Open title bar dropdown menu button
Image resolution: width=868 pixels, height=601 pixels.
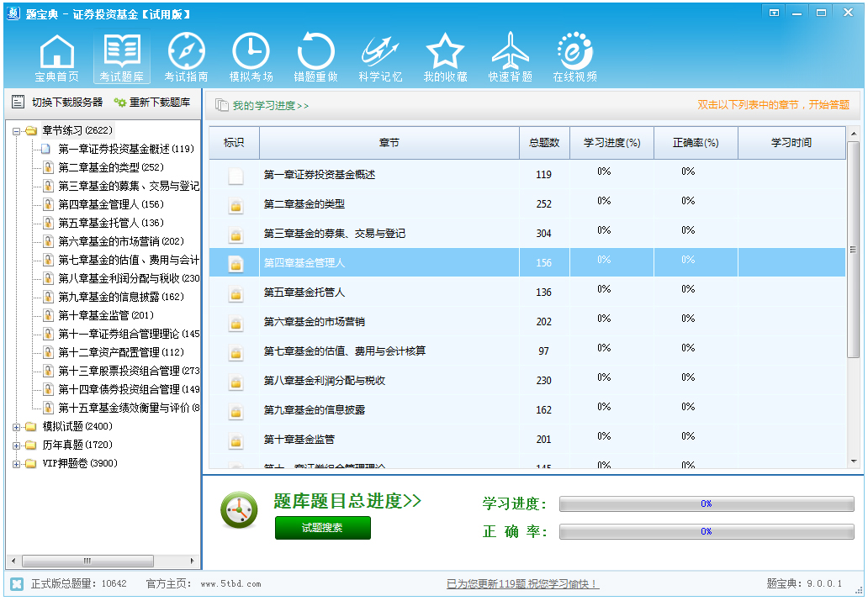(x=774, y=13)
